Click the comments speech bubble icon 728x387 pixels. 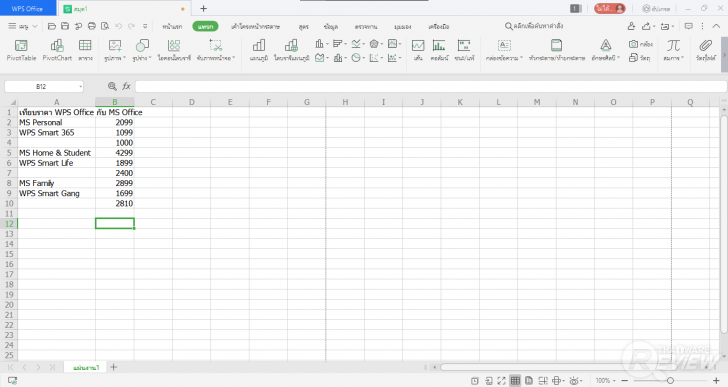click(689, 26)
